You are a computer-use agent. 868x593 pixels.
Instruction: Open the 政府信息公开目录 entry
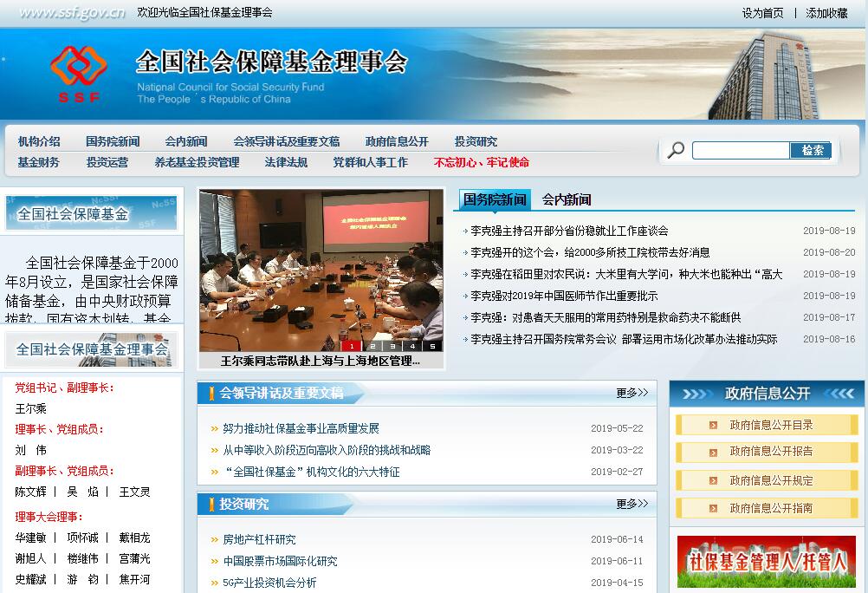(770, 425)
